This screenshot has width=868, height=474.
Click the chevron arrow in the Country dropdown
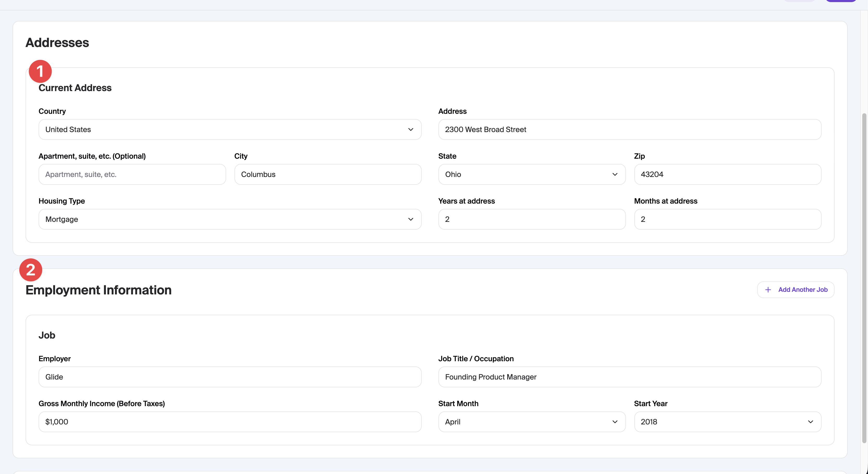[x=411, y=129]
